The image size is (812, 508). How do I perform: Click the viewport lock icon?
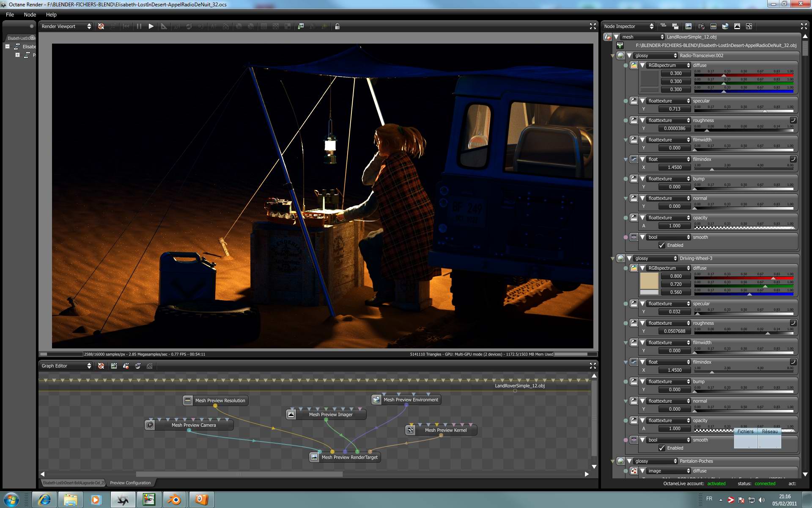(x=337, y=26)
